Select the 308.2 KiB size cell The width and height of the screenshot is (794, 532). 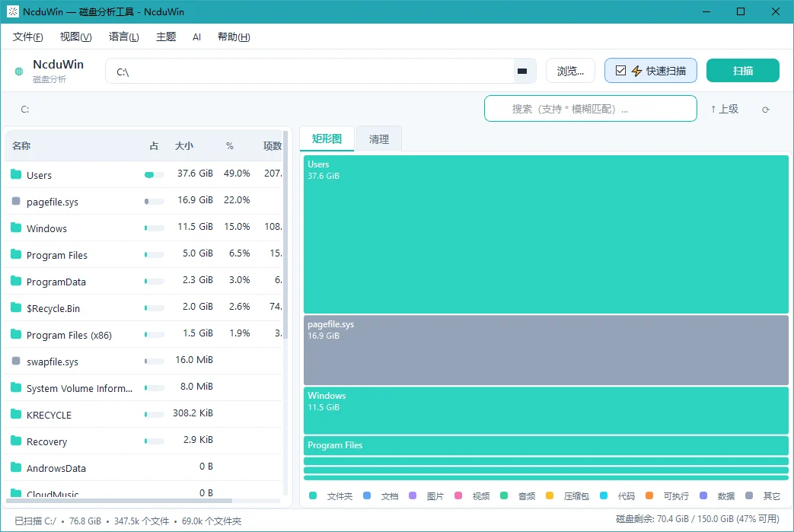coord(193,413)
